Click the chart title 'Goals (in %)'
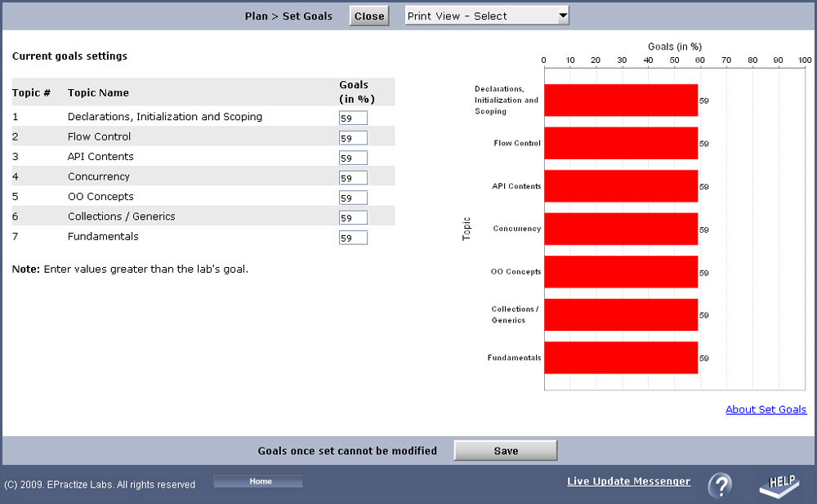This screenshot has height=504, width=817. tap(674, 47)
